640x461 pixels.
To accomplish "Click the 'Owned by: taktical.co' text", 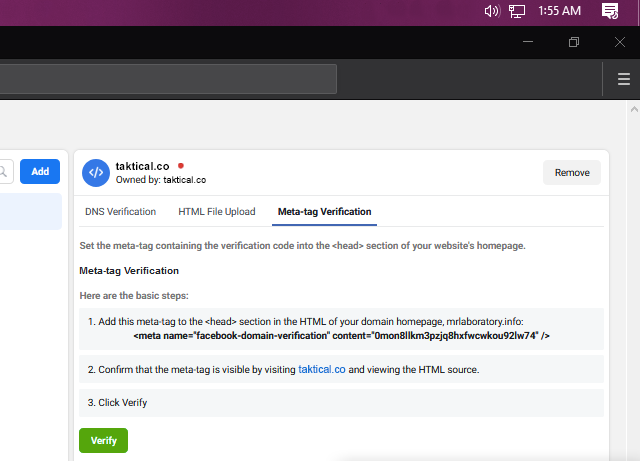I will (161, 180).
